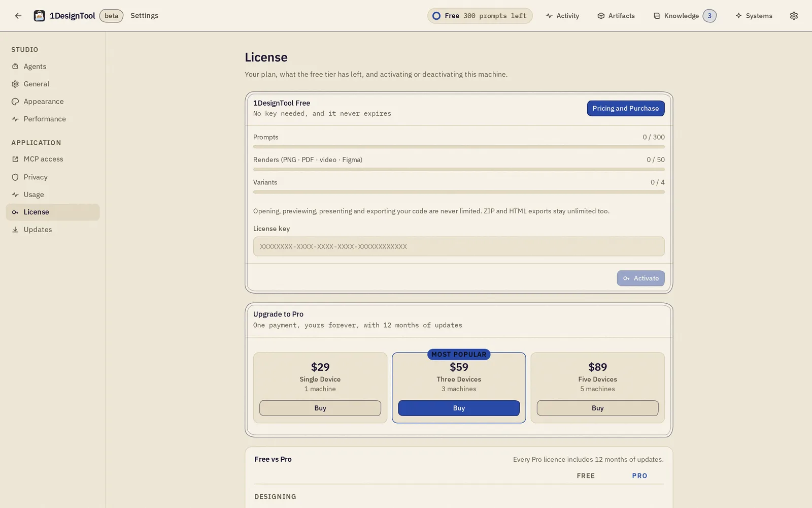Buy the $29 Single Device license
The height and width of the screenshot is (508, 812).
click(x=320, y=408)
